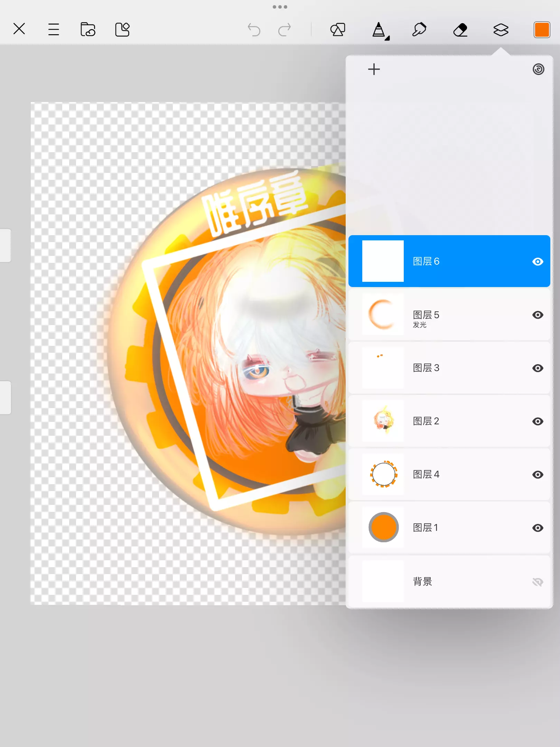Redo the last action
The image size is (560, 747).
284,30
